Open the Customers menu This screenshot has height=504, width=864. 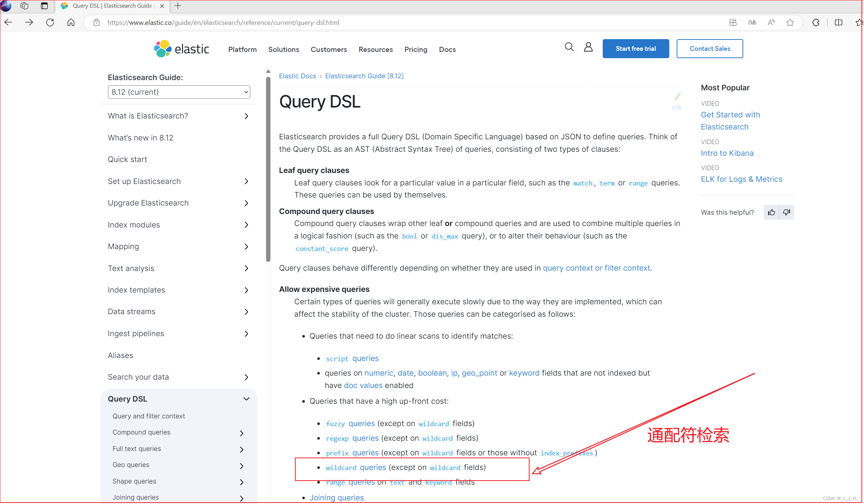pos(329,49)
